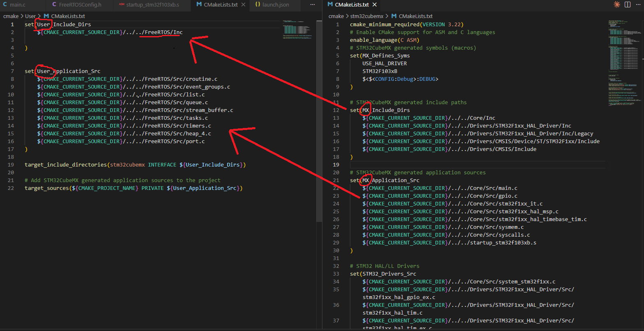Click the FreeRTOS/Src/timers.c line

tap(124, 126)
